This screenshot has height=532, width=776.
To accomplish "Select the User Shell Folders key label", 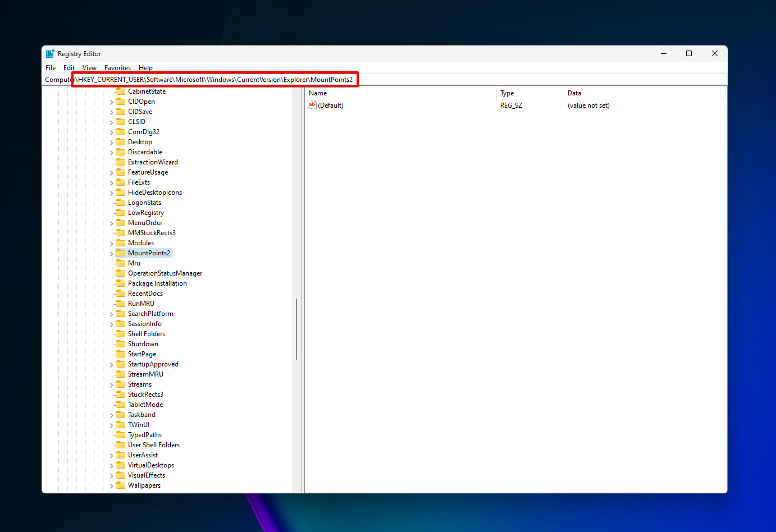I will (x=154, y=445).
